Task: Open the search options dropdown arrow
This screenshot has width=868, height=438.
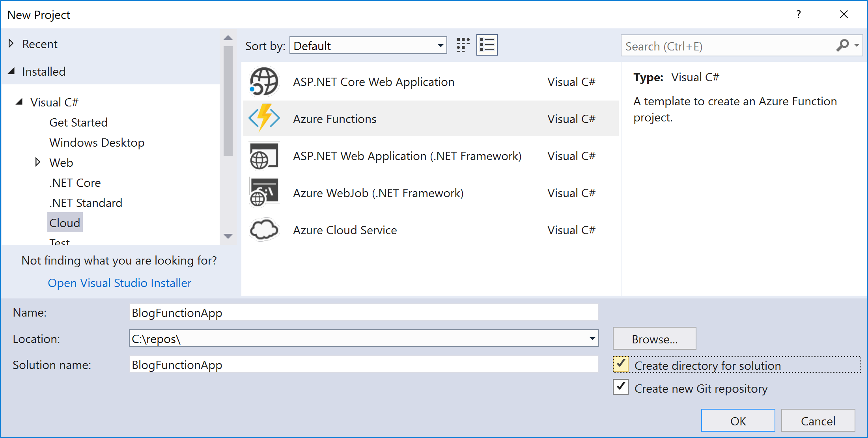Action: pos(857,45)
